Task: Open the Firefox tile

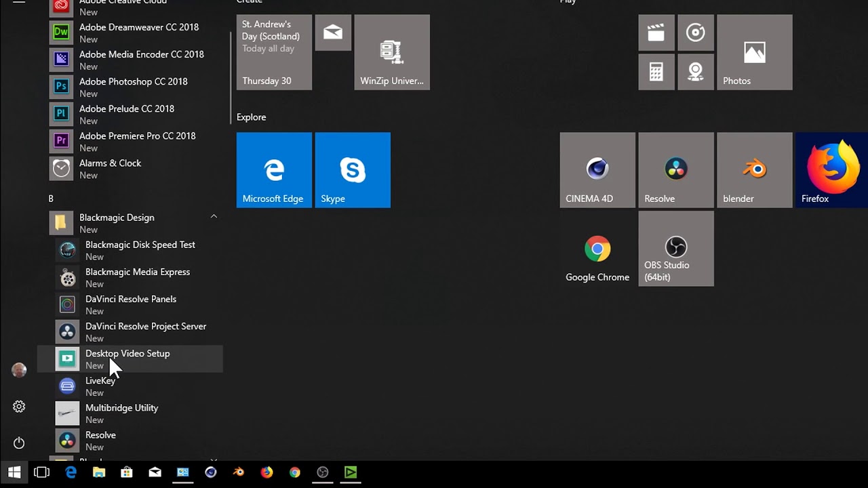Action: (832, 170)
